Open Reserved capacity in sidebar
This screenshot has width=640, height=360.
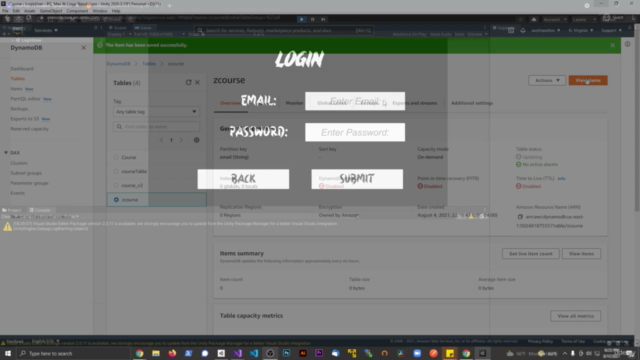(29, 129)
